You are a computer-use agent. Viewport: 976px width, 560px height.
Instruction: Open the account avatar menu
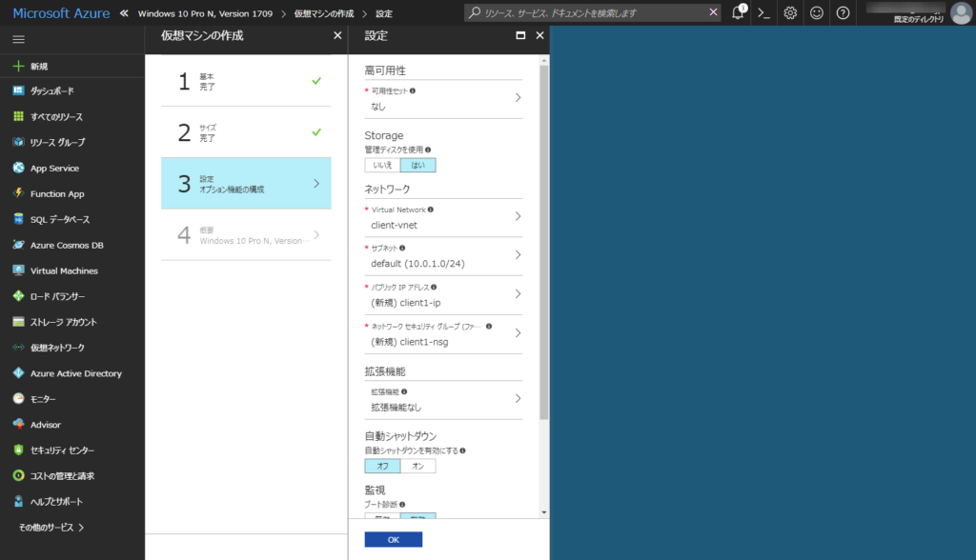tap(962, 12)
